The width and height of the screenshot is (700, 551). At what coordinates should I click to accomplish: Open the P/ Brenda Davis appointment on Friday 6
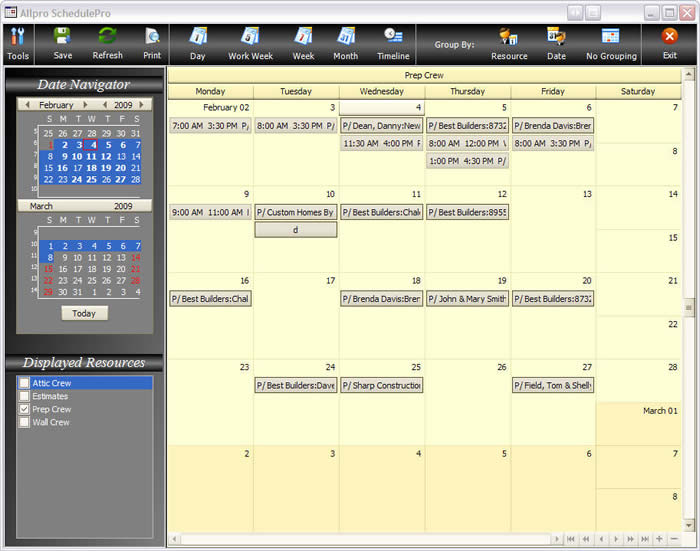[553, 126]
